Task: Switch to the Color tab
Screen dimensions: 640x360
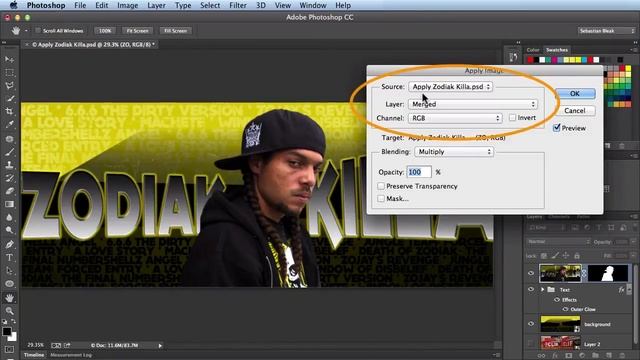Action: (533, 50)
